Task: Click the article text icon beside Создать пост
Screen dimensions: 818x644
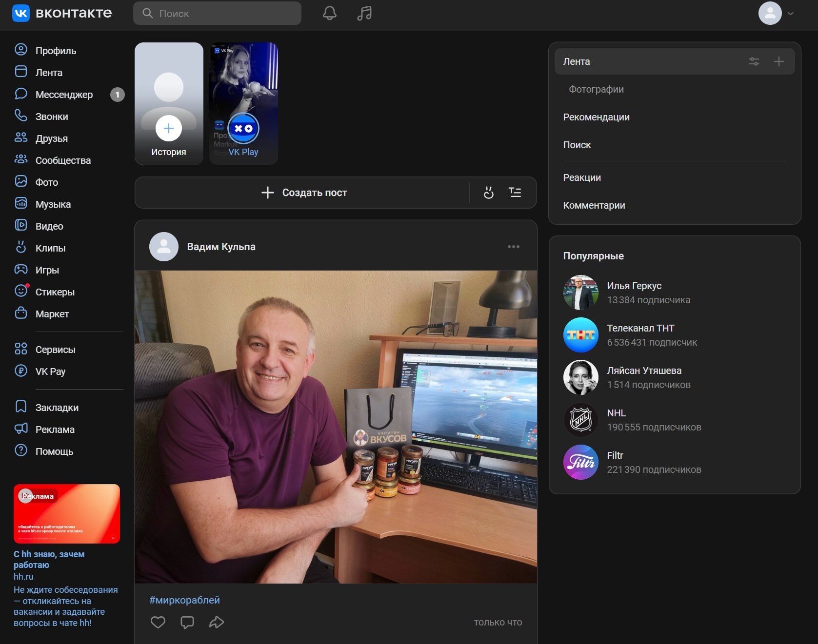Action: pyautogui.click(x=515, y=193)
